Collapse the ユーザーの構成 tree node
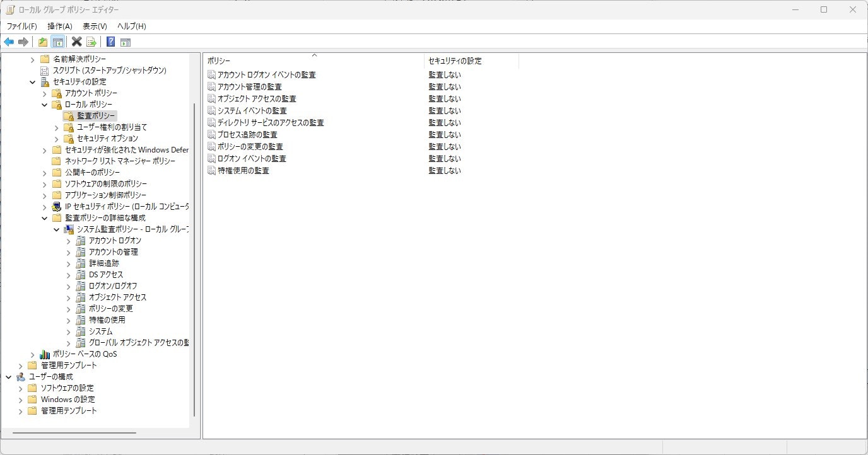 click(9, 377)
